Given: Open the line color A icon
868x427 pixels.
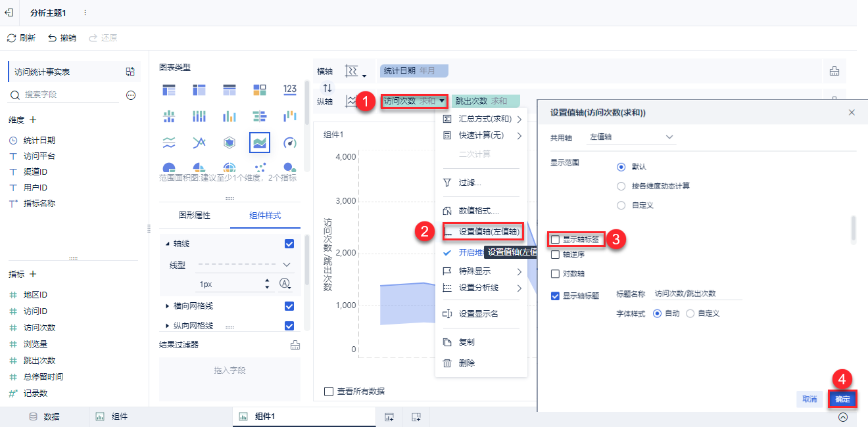Looking at the screenshot, I should pos(285,284).
